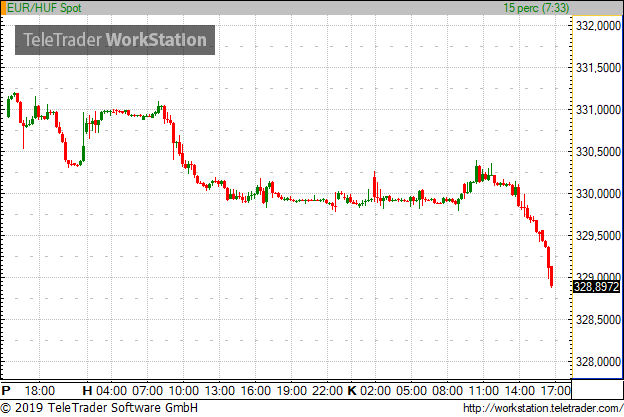Click the 19:00 time axis label
Image resolution: width=624 pixels, height=417 pixels.
pos(292,391)
